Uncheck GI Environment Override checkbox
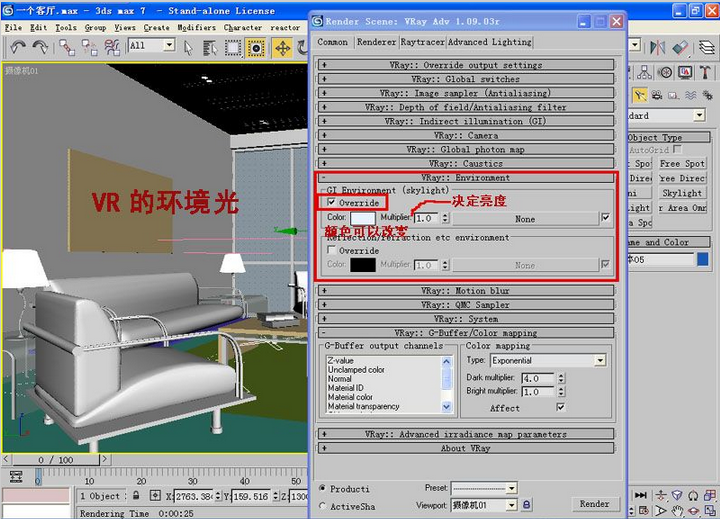This screenshot has height=519, width=720. 331,202
